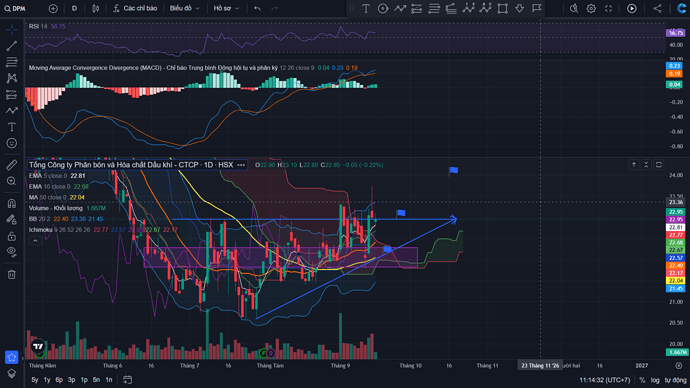Viewport: 690px width, 388px height.
Task: Maximize the main chart pane
Action: pyautogui.click(x=659, y=165)
